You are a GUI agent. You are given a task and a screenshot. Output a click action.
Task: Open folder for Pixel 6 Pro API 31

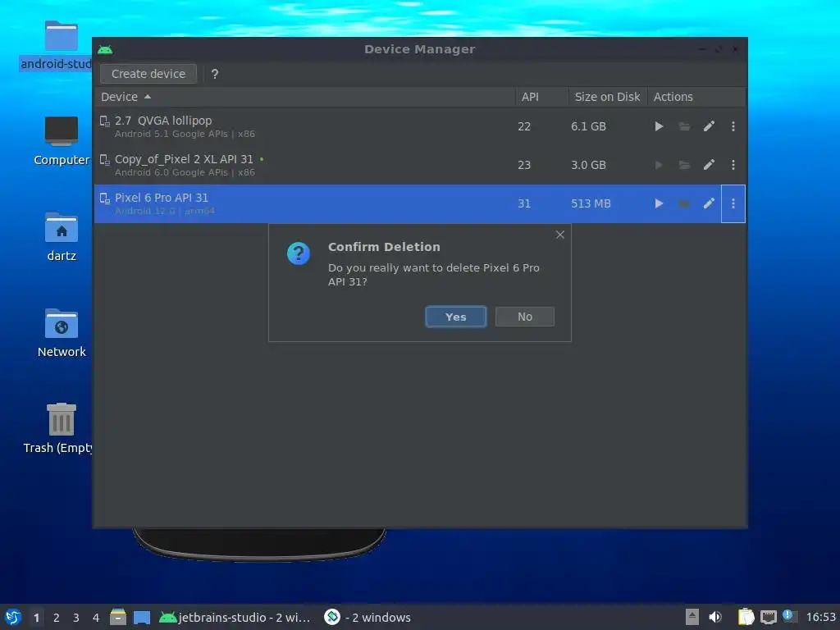pos(684,203)
